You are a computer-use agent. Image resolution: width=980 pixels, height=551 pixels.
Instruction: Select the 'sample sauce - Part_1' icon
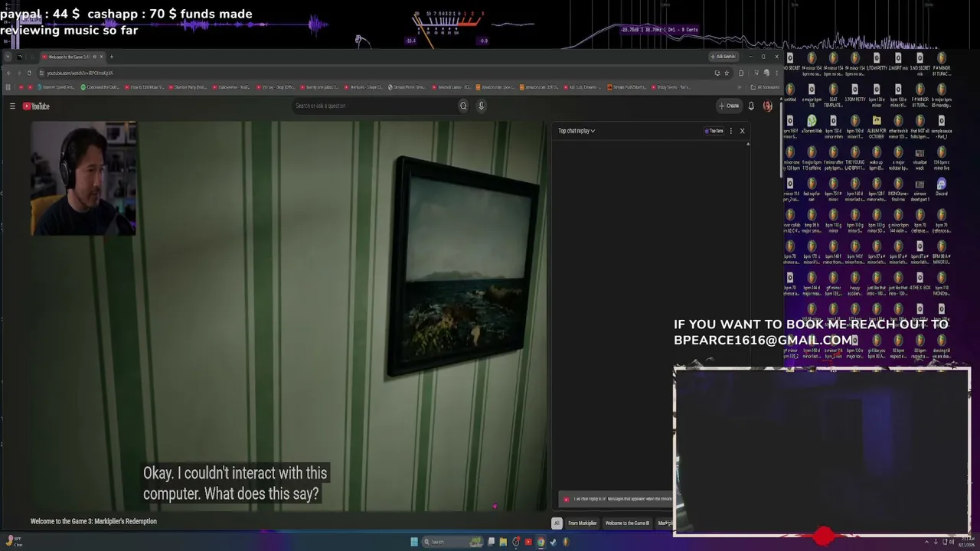[941, 126]
